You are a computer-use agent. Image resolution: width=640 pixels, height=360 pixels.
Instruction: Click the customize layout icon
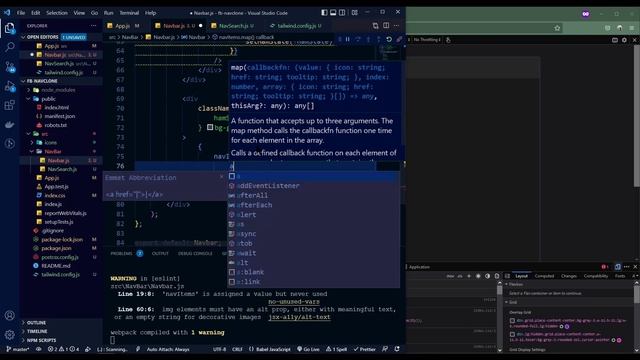click(354, 13)
